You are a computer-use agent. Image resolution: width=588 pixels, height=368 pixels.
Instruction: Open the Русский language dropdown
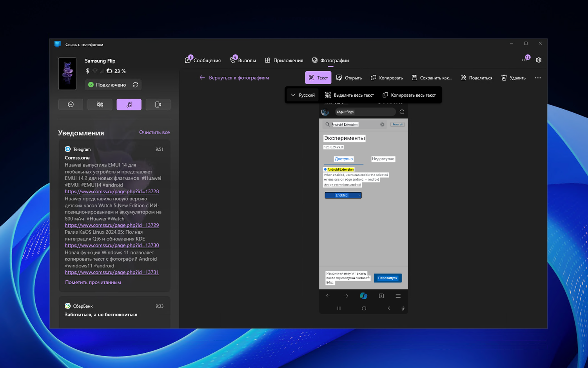point(303,95)
